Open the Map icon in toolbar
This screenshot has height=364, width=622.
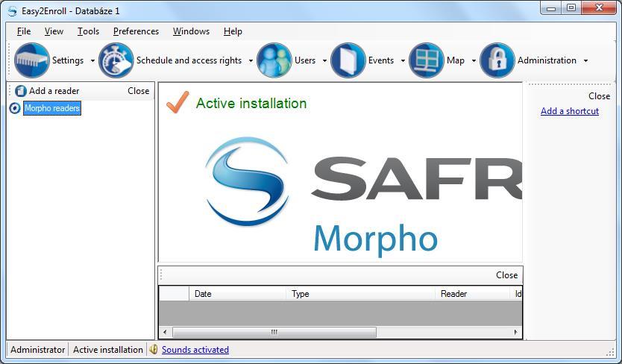[x=427, y=60]
